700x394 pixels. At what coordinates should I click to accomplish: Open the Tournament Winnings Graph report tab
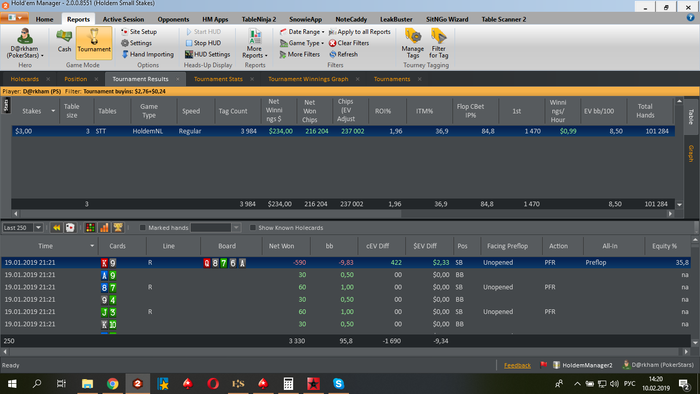pyautogui.click(x=308, y=79)
